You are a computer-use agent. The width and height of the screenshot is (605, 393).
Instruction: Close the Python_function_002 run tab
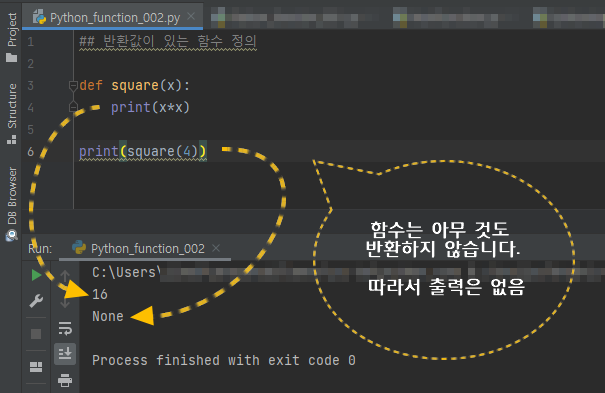[x=216, y=248]
